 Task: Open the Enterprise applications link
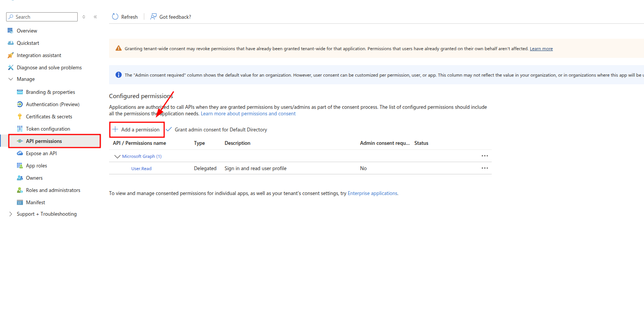pyautogui.click(x=372, y=193)
